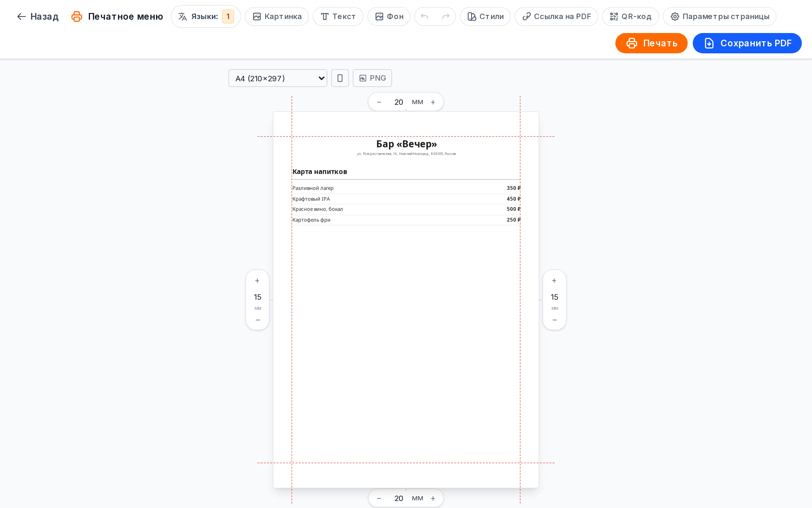
Task: Increase the right margin value
Action: [x=554, y=281]
